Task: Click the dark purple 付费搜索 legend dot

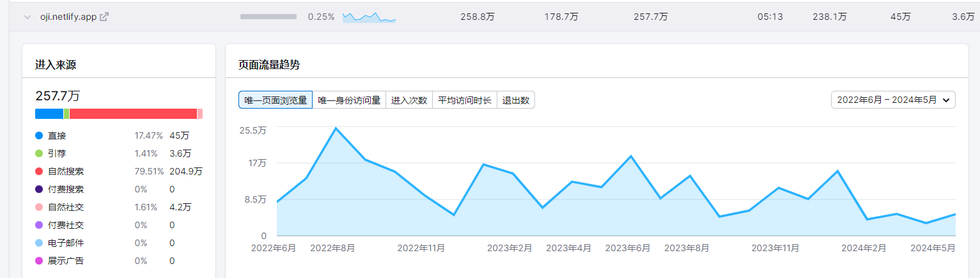Action: [39, 189]
